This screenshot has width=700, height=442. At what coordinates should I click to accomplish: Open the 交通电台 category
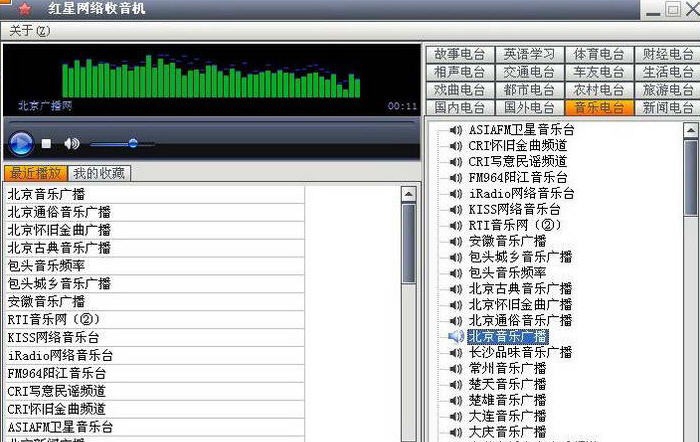tap(529, 72)
